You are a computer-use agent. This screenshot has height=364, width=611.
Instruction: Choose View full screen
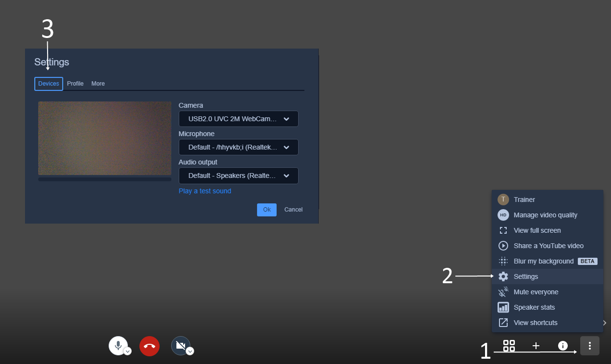[x=548, y=230]
